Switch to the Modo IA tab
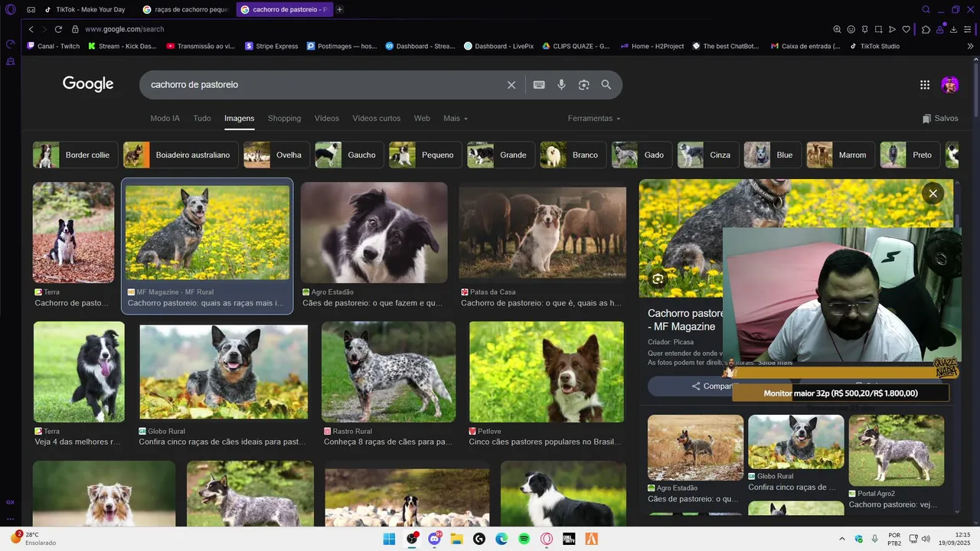The width and height of the screenshot is (980, 551). (165, 119)
